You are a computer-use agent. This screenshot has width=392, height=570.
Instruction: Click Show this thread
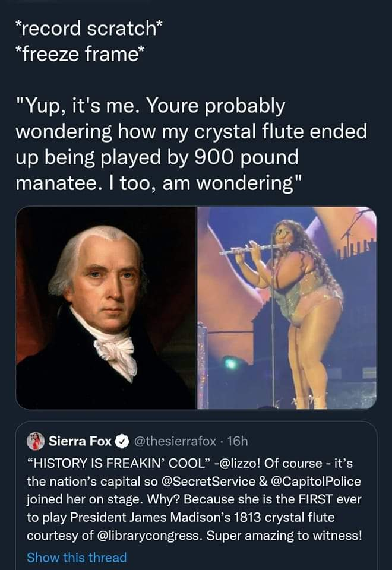click(77, 558)
